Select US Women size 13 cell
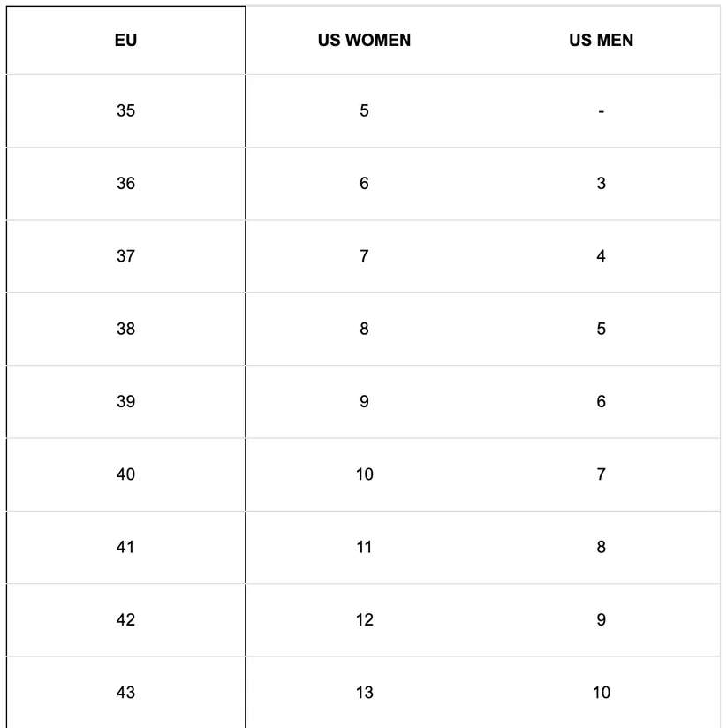 tap(364, 693)
